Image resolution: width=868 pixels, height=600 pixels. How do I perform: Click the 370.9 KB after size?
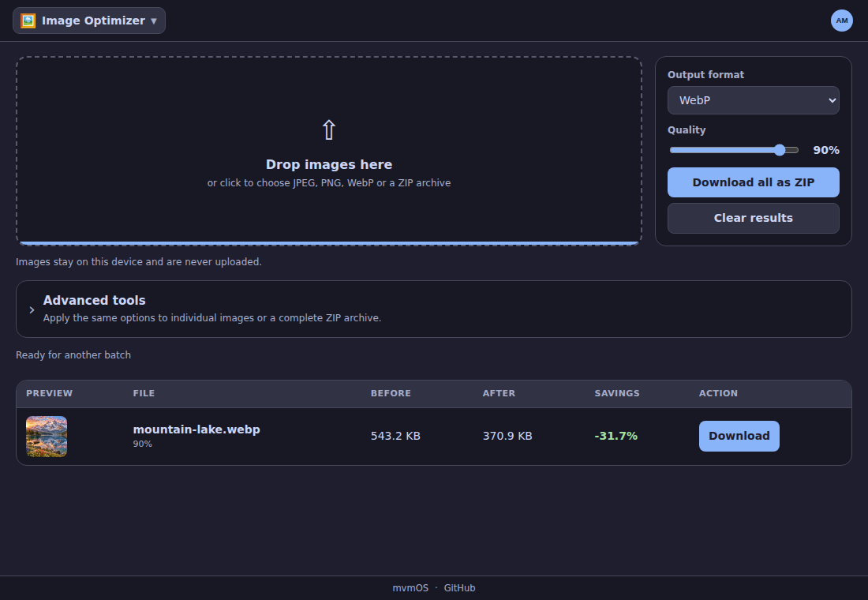507,436
